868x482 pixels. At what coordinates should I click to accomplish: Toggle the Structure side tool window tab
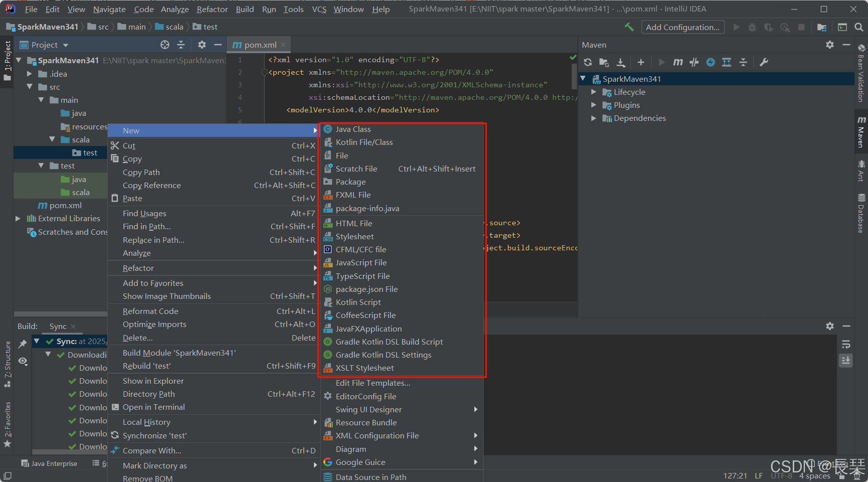pyautogui.click(x=8, y=365)
